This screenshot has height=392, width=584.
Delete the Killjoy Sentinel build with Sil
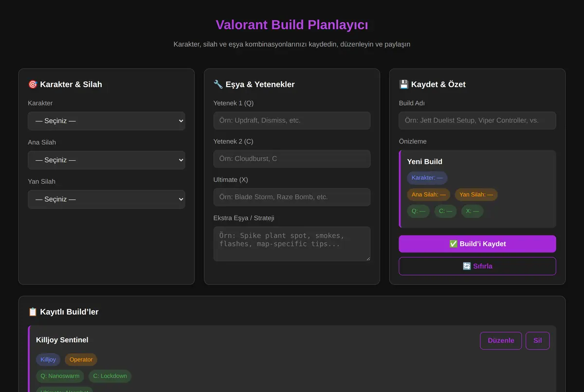tap(537, 340)
